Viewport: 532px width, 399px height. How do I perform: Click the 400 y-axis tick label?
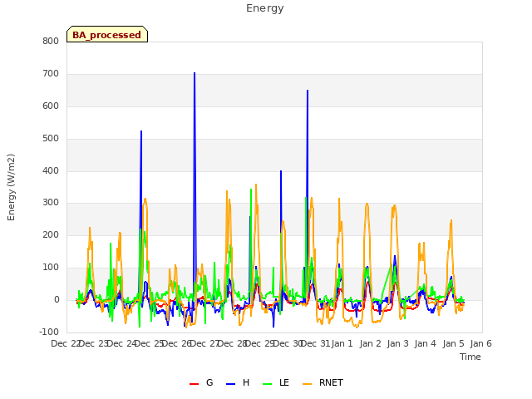(x=51, y=171)
